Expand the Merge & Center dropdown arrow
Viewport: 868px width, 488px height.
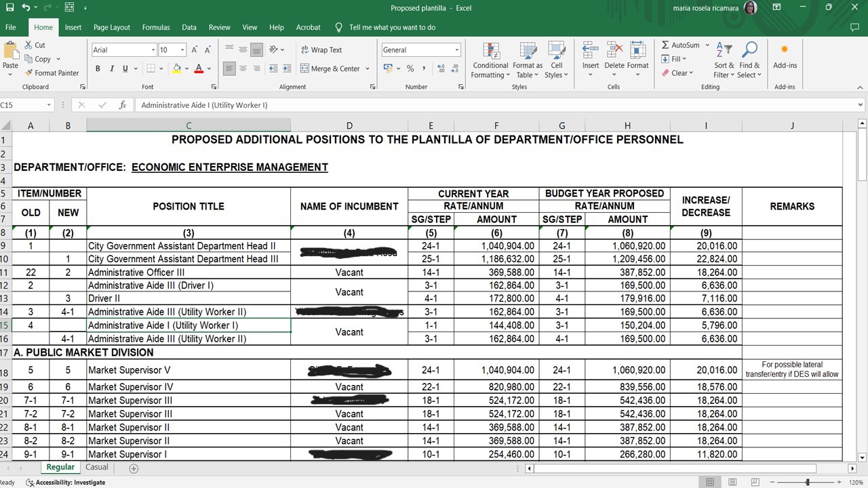368,68
